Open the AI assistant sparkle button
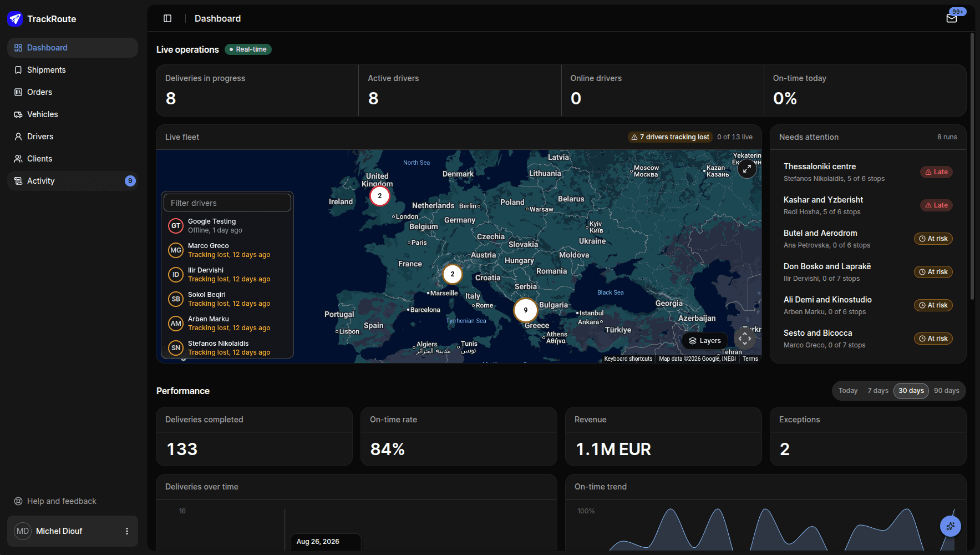This screenshot has height=555, width=980. (951, 526)
